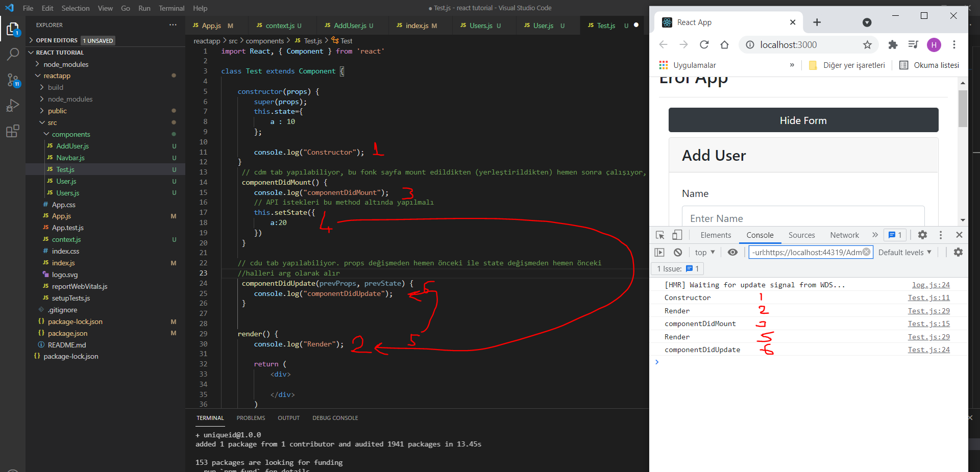Switch to the Network tab in DevTools
980x472 pixels.
844,235
